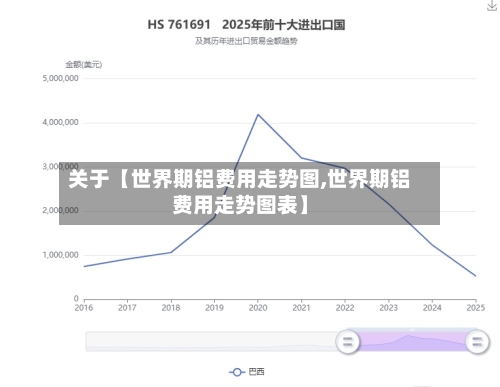Screen dimensions: 500x387
Task: Click the 2024 x-axis label
Action: (x=432, y=308)
